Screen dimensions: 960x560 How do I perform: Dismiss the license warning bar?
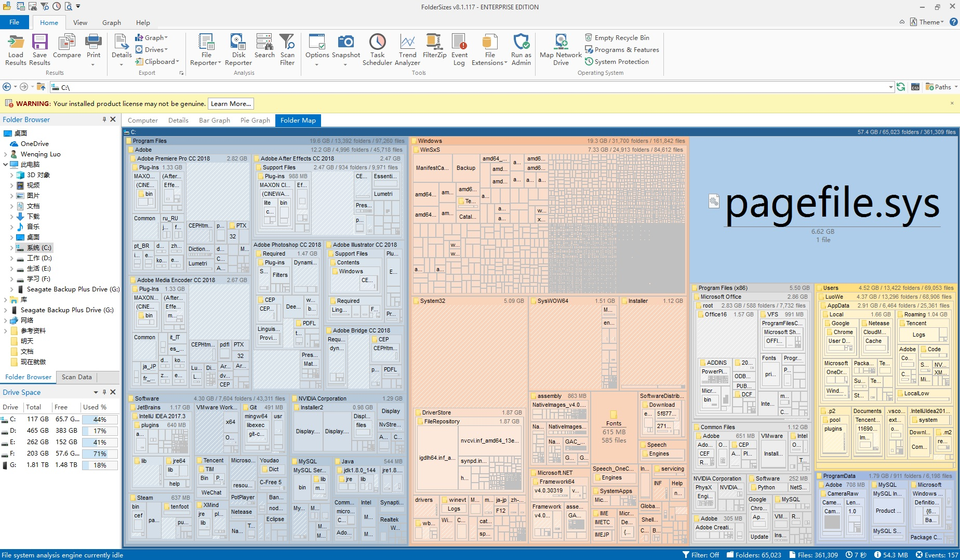[952, 103]
